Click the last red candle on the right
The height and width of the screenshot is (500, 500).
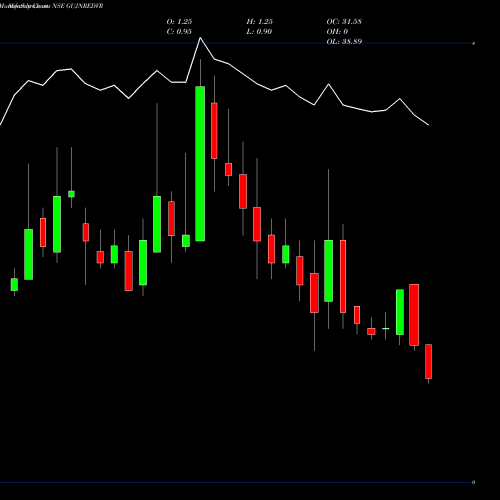[428, 361]
